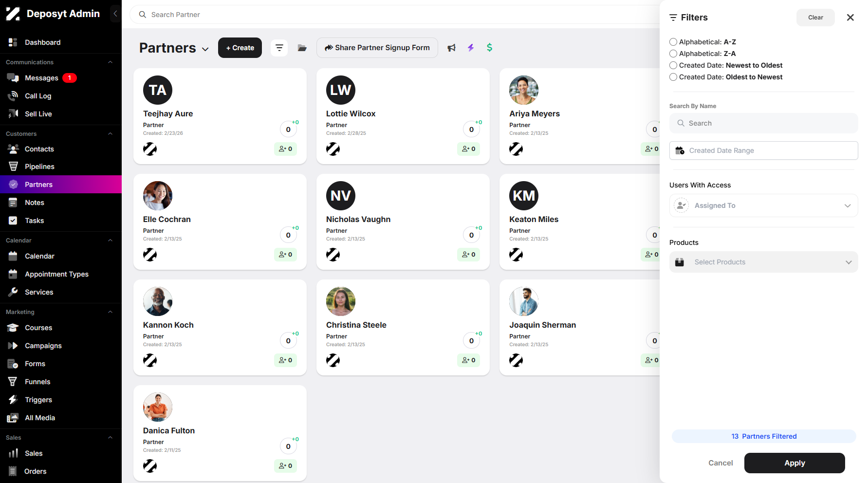This screenshot has height=483, width=868.
Task: Collapse the sidebar with the chevron icon
Action: pos(115,14)
